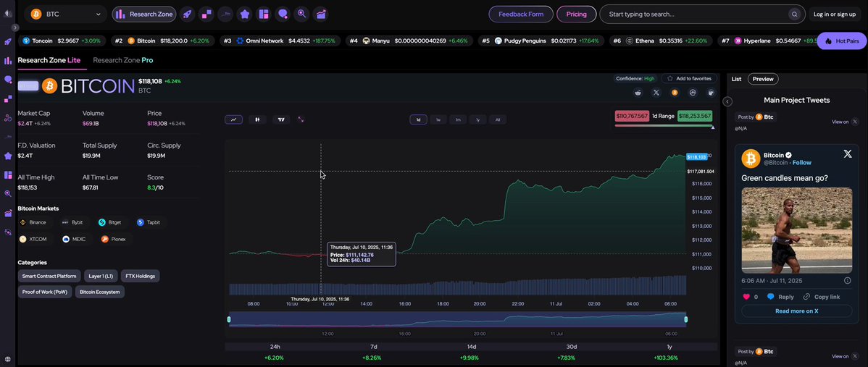Open the Research Zone Lite tab

pos(49,60)
